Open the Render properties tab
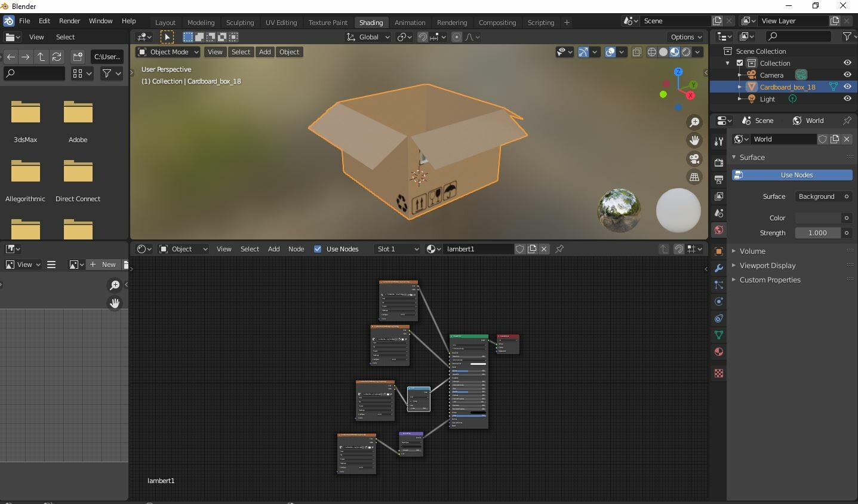This screenshot has width=858, height=504. [718, 162]
